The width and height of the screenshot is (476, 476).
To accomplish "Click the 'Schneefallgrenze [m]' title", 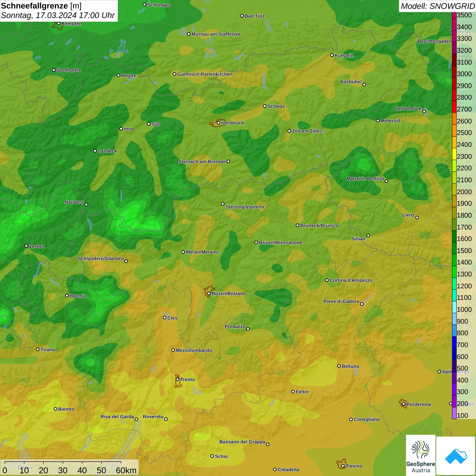I will click(x=41, y=6).
